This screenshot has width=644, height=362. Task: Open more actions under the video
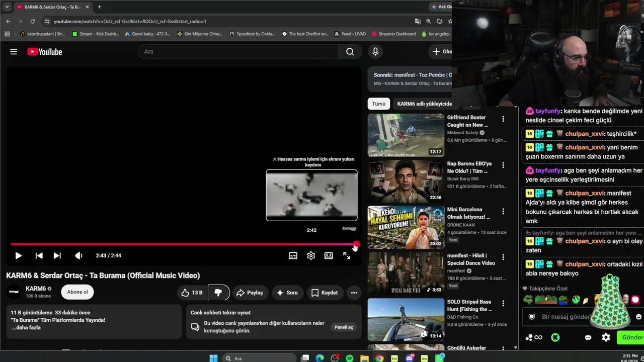click(x=354, y=293)
